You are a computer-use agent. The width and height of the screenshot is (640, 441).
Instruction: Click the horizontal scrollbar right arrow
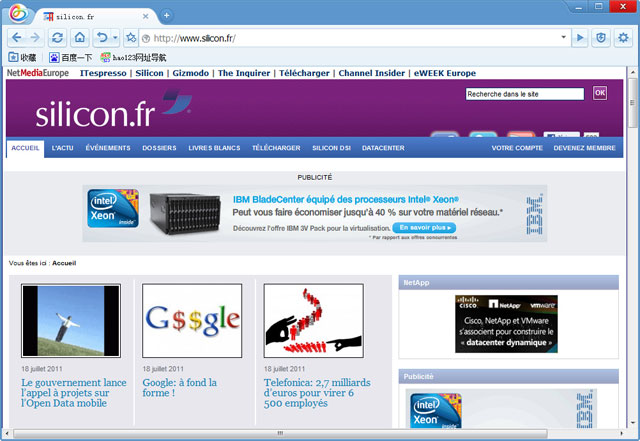[622, 433]
